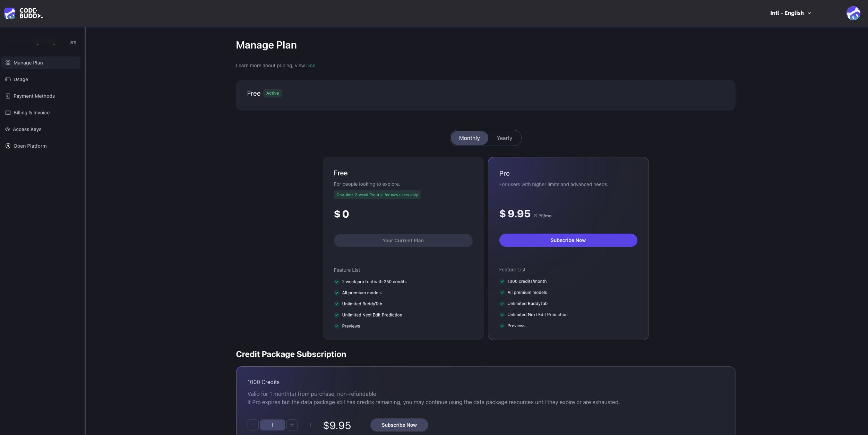
Task: Click Subscribe Now for 1000 Credits package
Action: [x=399, y=425]
